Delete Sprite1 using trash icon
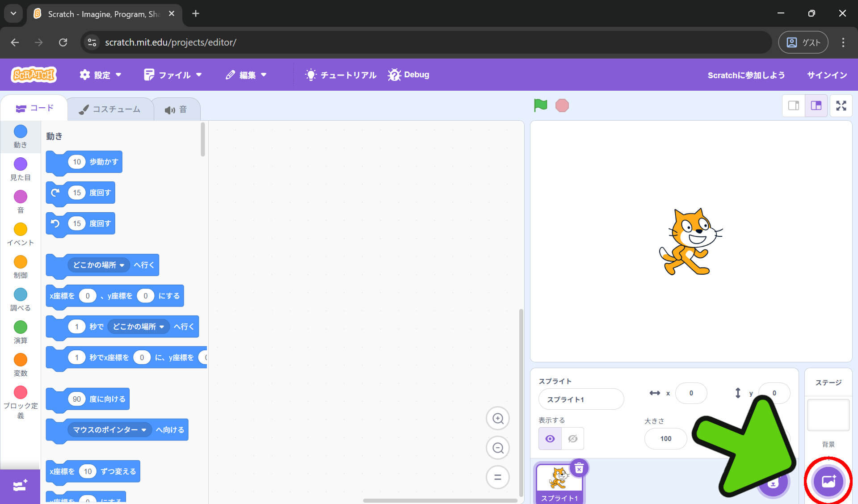Image resolution: width=858 pixels, height=504 pixels. point(579,468)
